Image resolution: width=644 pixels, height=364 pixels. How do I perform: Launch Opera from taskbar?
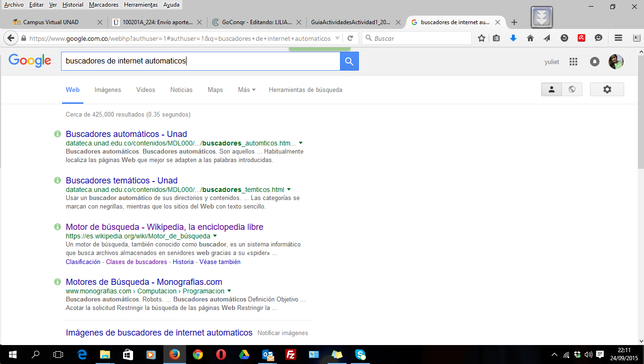221,355
